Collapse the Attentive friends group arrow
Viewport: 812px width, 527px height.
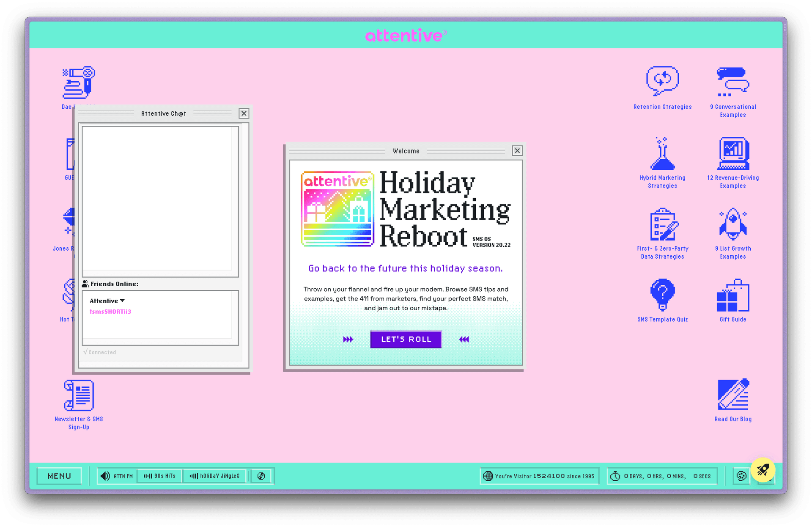pyautogui.click(x=122, y=301)
